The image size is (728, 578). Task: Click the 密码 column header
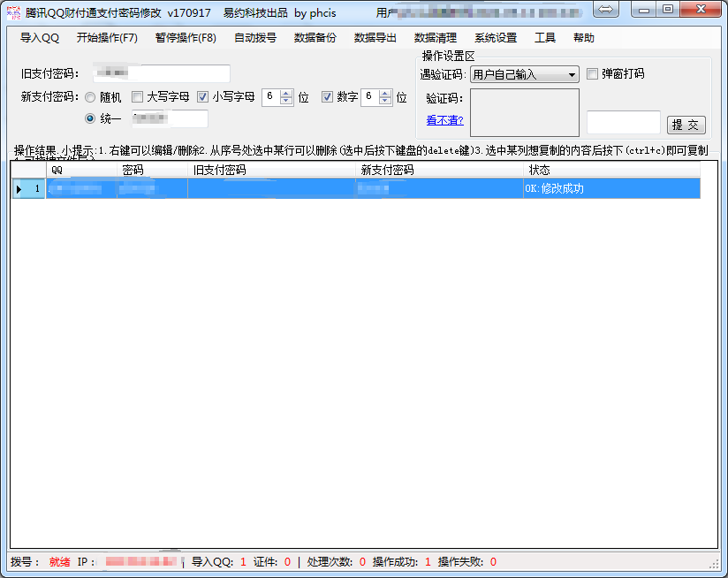pyautogui.click(x=152, y=170)
